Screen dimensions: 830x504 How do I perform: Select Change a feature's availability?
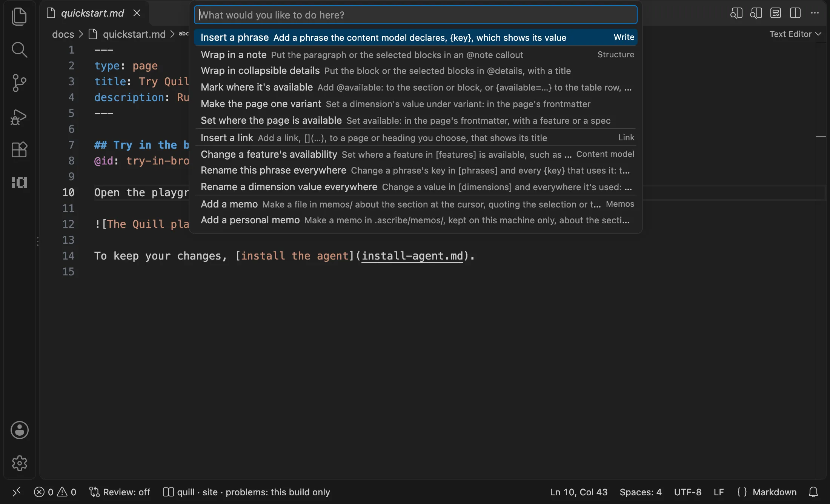[416, 154]
